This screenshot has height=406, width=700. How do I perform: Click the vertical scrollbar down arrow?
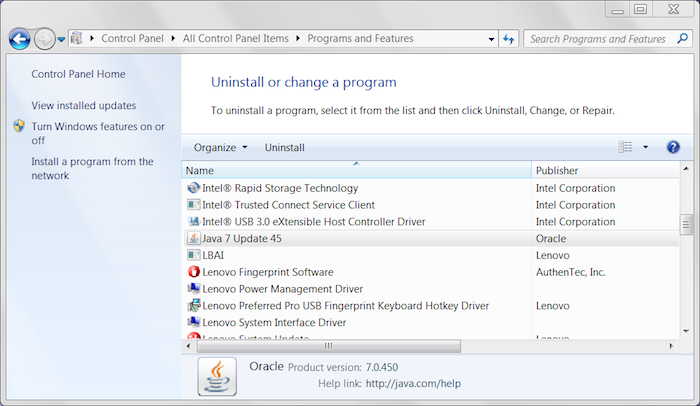[686, 331]
